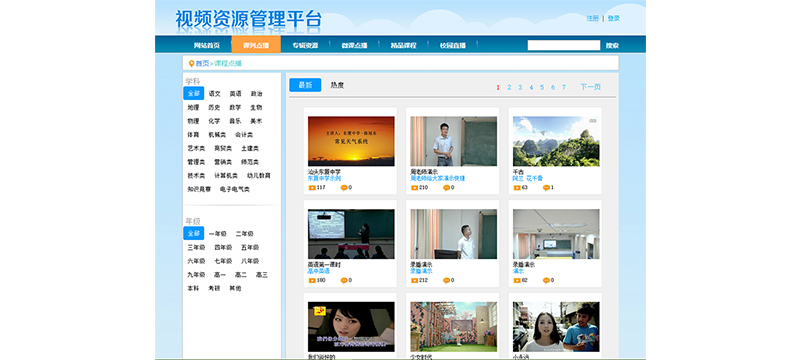Filter grade by 九年级
800x360 pixels.
pos(196,274)
